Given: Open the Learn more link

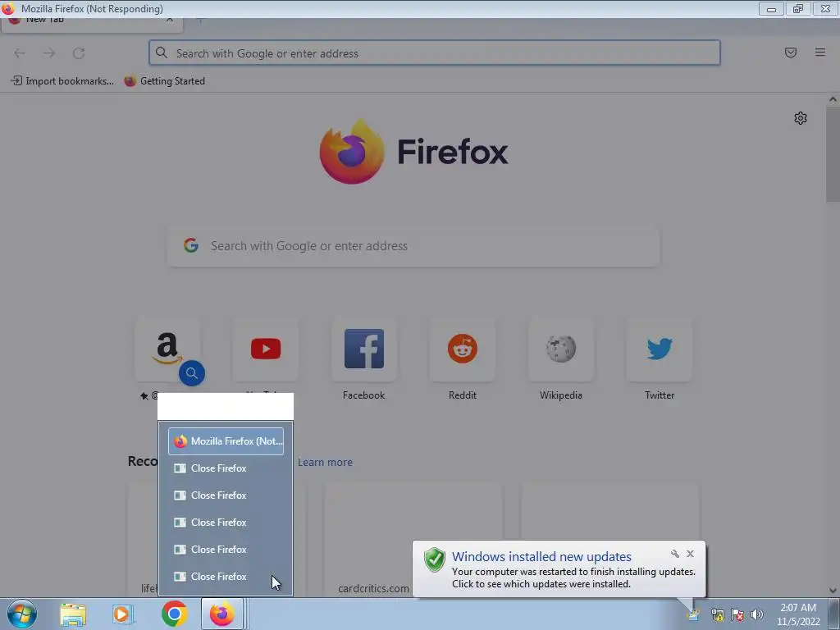Looking at the screenshot, I should pyautogui.click(x=325, y=463).
